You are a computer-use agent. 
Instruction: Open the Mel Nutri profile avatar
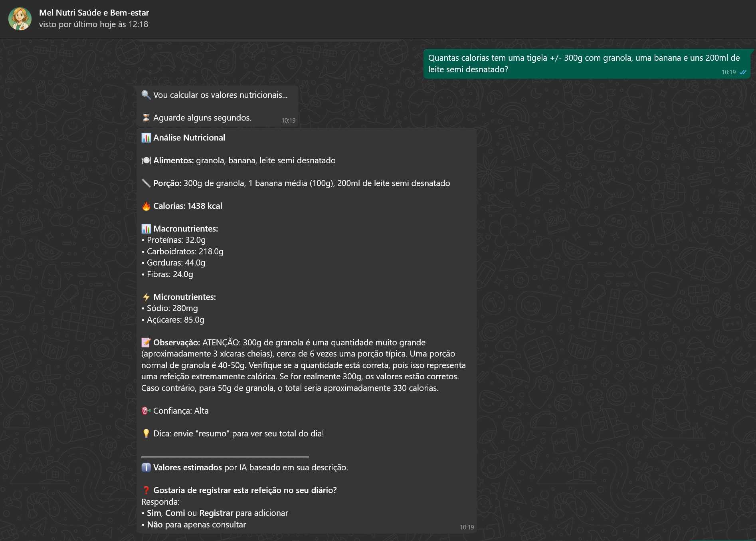tap(20, 19)
